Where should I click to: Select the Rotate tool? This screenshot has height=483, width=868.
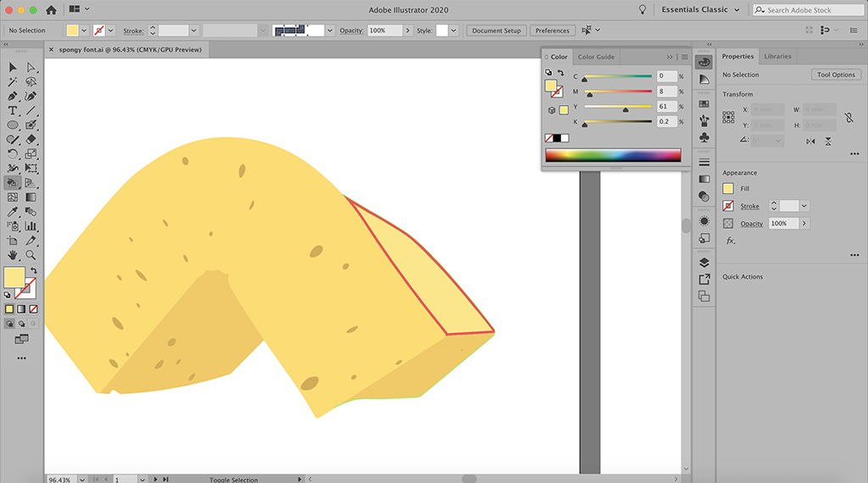(x=13, y=154)
